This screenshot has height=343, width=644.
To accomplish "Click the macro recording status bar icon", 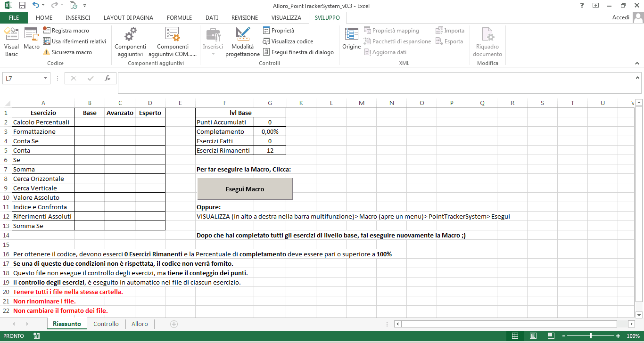I will (36, 336).
